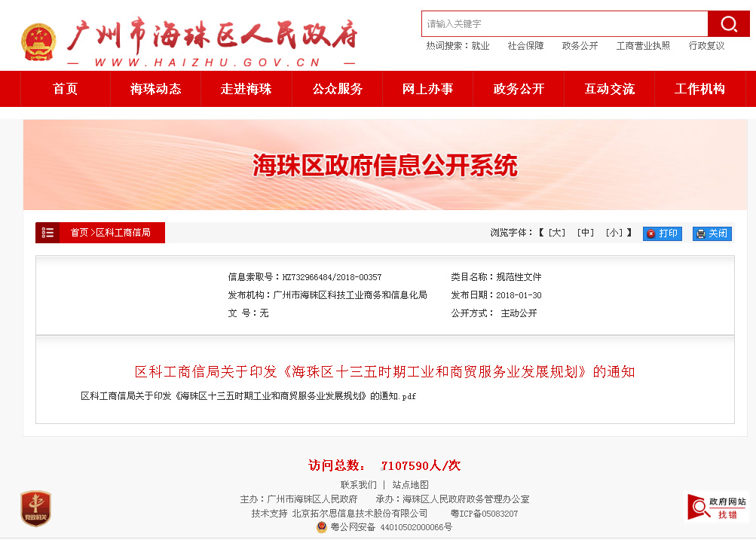Open the 站点地图 footer link

click(x=410, y=485)
